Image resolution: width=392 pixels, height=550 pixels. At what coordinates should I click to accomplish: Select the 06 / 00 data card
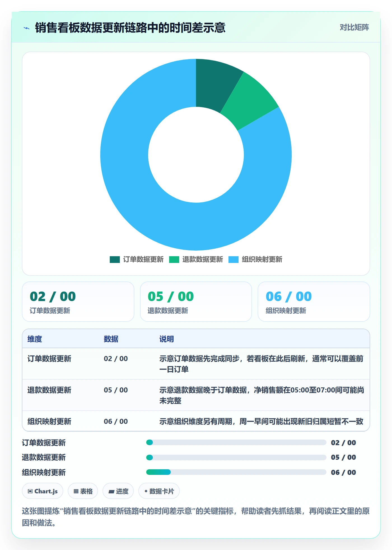[314, 302]
